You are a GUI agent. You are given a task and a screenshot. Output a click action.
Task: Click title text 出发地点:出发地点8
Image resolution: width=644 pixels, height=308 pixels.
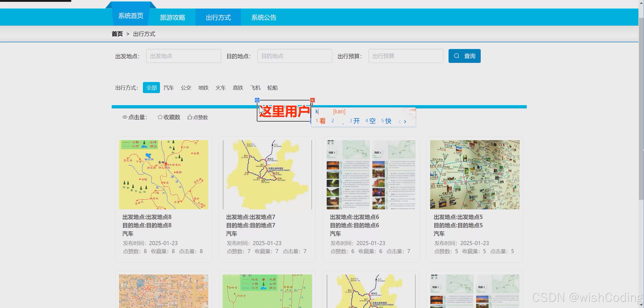pyautogui.click(x=147, y=217)
